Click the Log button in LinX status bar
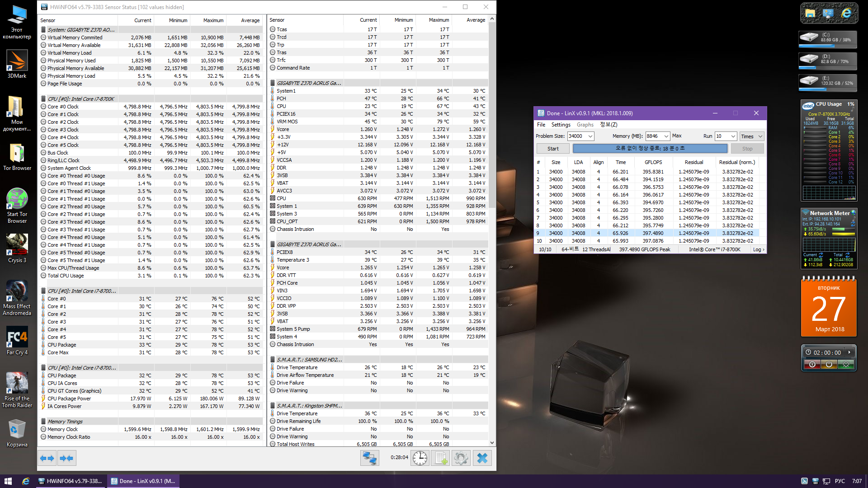Image resolution: width=868 pixels, height=488 pixels. click(x=758, y=249)
